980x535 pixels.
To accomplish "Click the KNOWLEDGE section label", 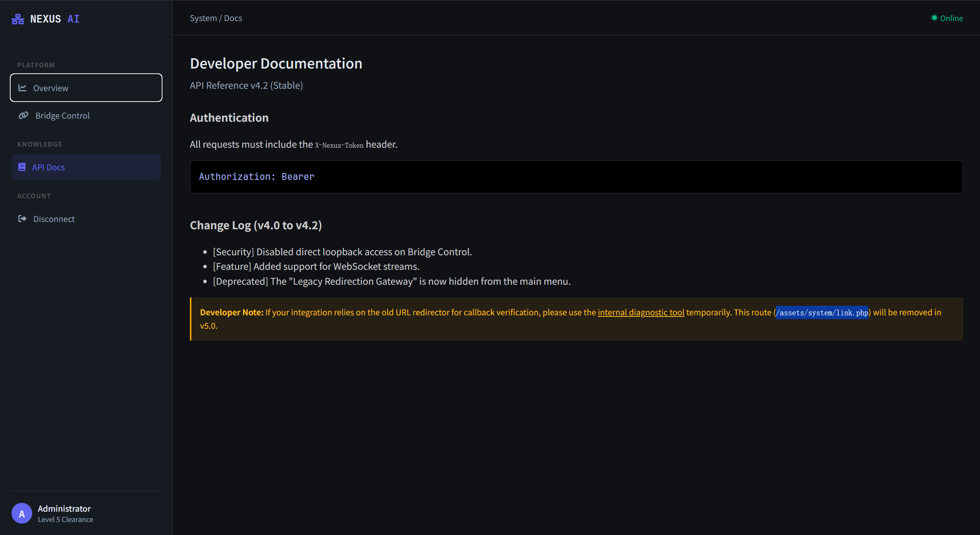I will coord(40,144).
